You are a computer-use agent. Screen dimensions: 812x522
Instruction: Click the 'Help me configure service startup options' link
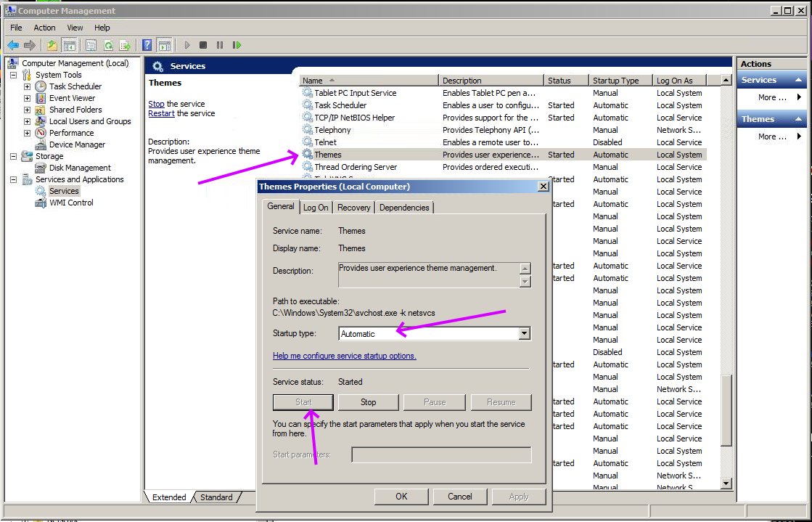(x=344, y=356)
